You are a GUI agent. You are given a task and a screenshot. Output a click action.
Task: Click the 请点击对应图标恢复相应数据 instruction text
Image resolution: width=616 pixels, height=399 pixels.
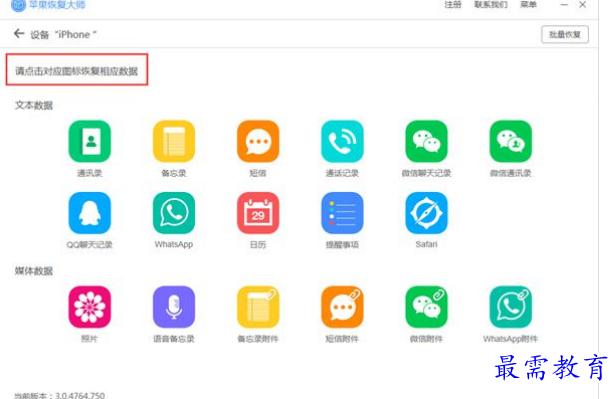pyautogui.click(x=77, y=71)
